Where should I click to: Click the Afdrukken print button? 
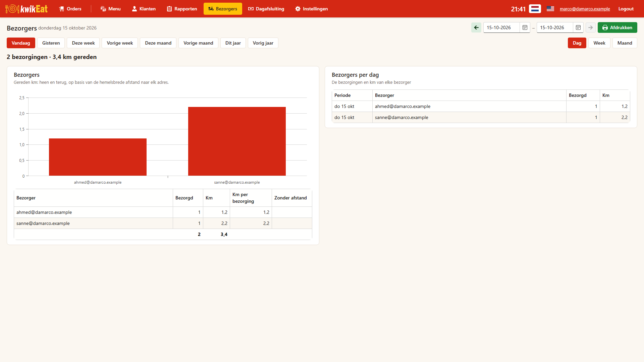pyautogui.click(x=617, y=27)
